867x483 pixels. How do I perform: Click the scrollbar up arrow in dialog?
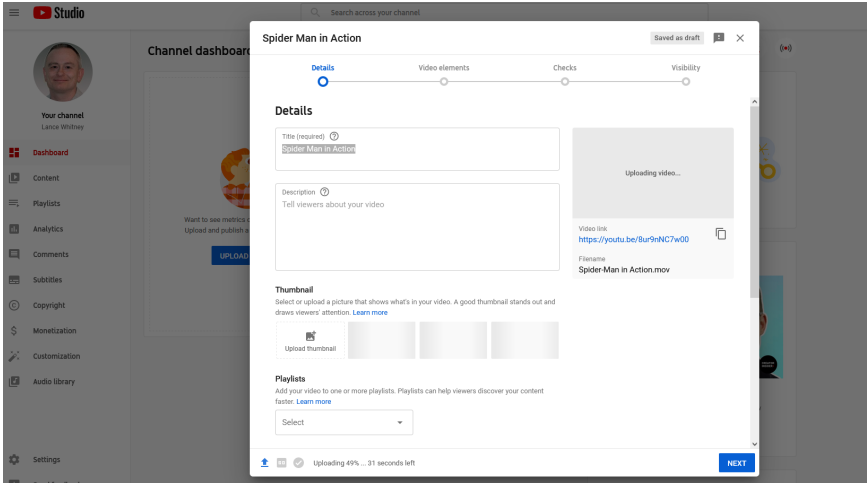coord(754,102)
